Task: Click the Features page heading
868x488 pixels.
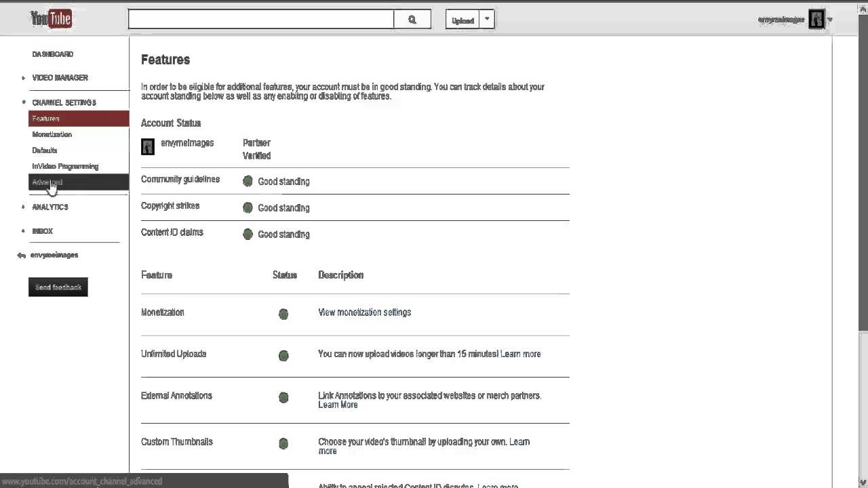Action: pos(165,60)
